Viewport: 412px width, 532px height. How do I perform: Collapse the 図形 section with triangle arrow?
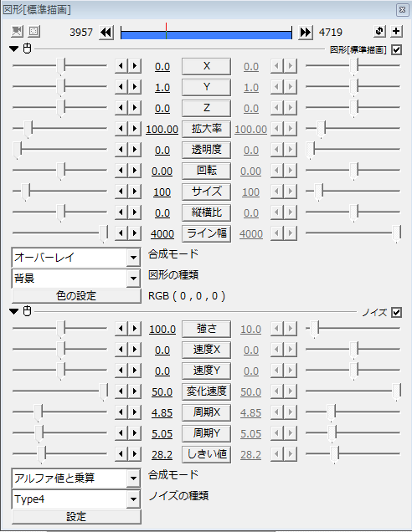tap(14, 49)
